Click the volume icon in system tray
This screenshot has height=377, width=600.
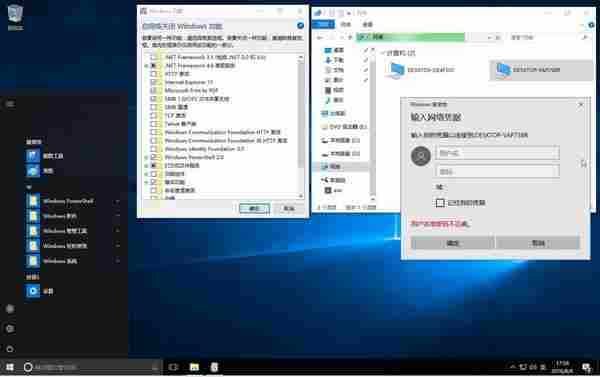pyautogui.click(x=533, y=367)
